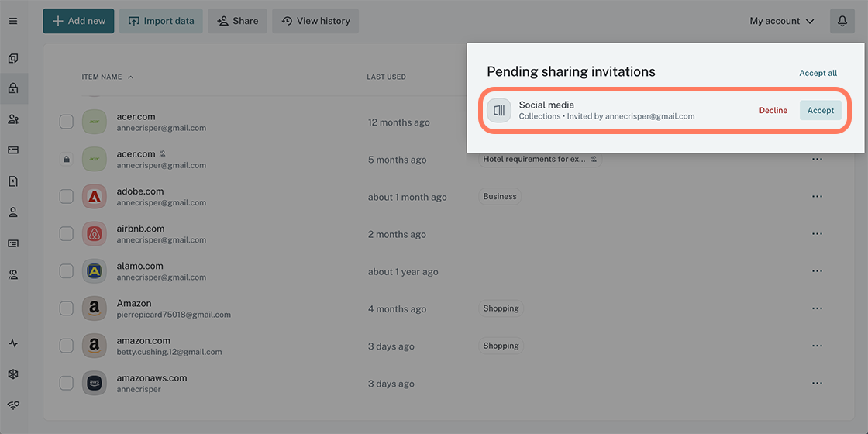Accept the Social media sharing invitation
Screen dimensions: 868x434
[820, 111]
